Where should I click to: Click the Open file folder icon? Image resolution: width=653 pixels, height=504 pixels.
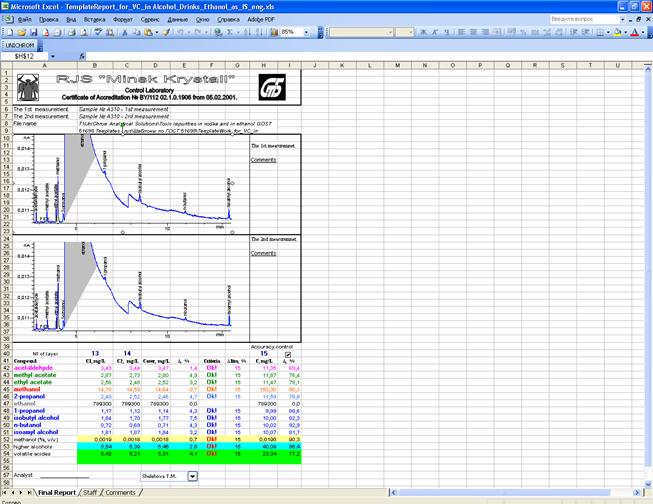[x=22, y=32]
